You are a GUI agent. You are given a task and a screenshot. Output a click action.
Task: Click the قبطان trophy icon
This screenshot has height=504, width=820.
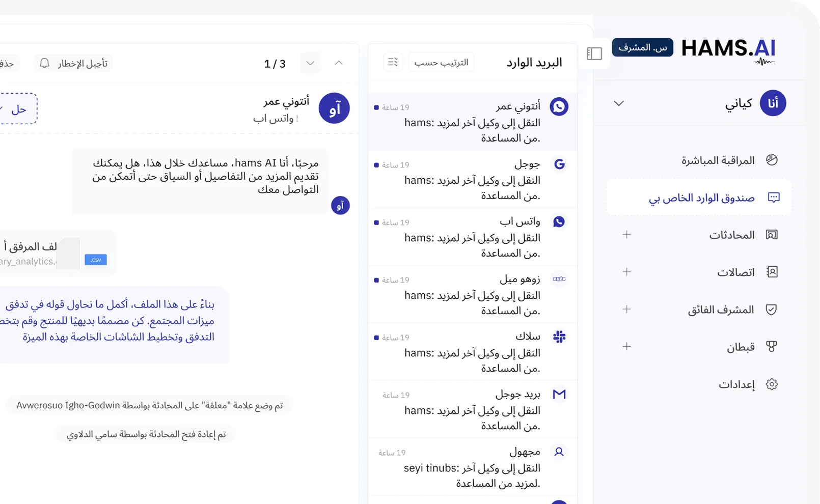click(x=772, y=347)
